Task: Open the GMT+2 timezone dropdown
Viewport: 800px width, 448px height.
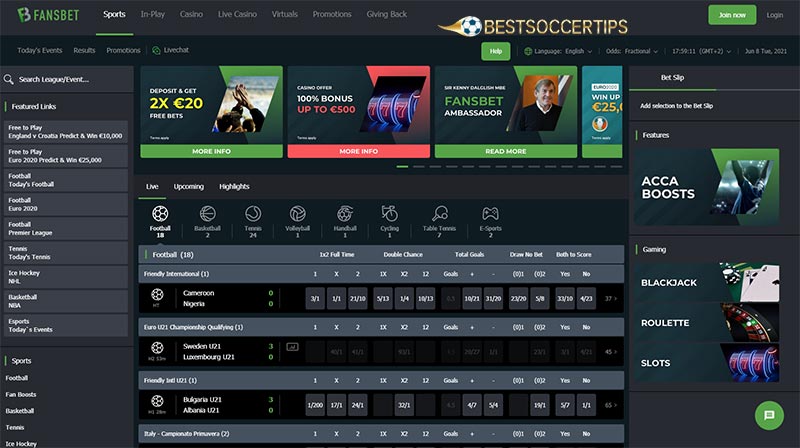Action: pyautogui.click(x=702, y=51)
